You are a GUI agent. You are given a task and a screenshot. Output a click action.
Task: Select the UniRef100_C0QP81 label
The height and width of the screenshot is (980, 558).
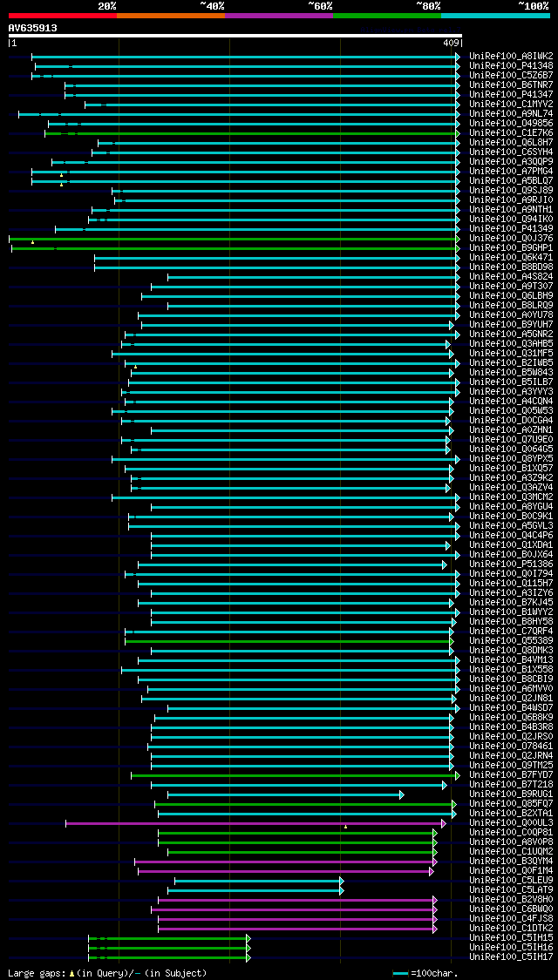click(511, 833)
